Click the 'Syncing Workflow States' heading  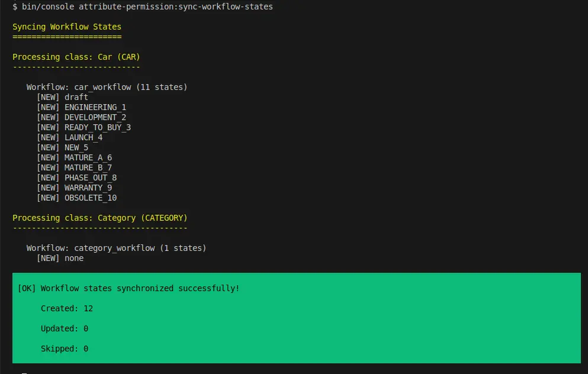pyautogui.click(x=67, y=27)
